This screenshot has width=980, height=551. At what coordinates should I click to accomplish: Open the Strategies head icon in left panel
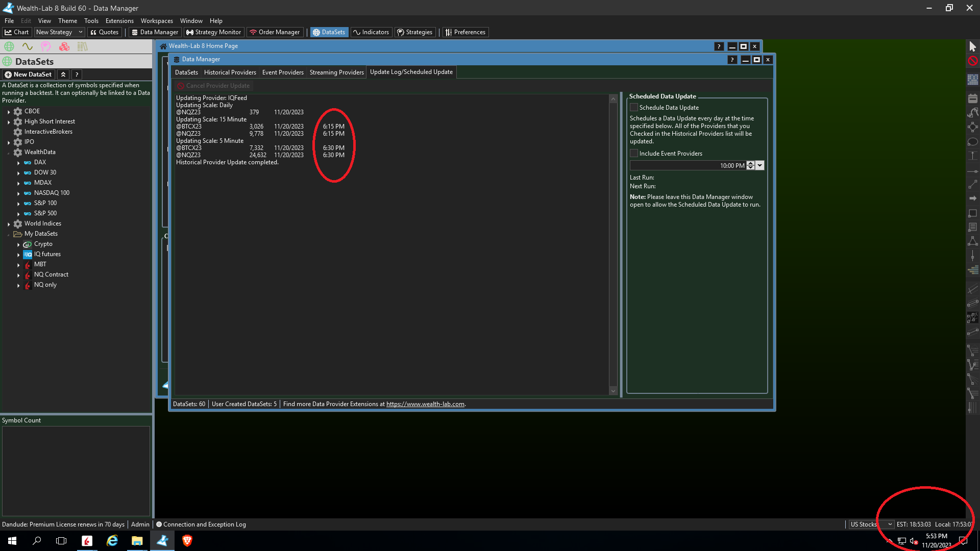point(46,46)
